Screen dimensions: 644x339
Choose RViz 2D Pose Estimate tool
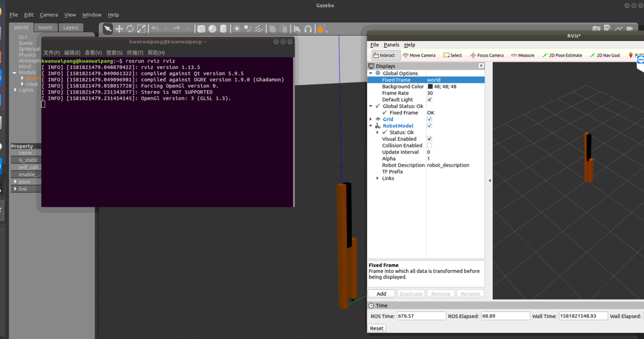point(562,55)
